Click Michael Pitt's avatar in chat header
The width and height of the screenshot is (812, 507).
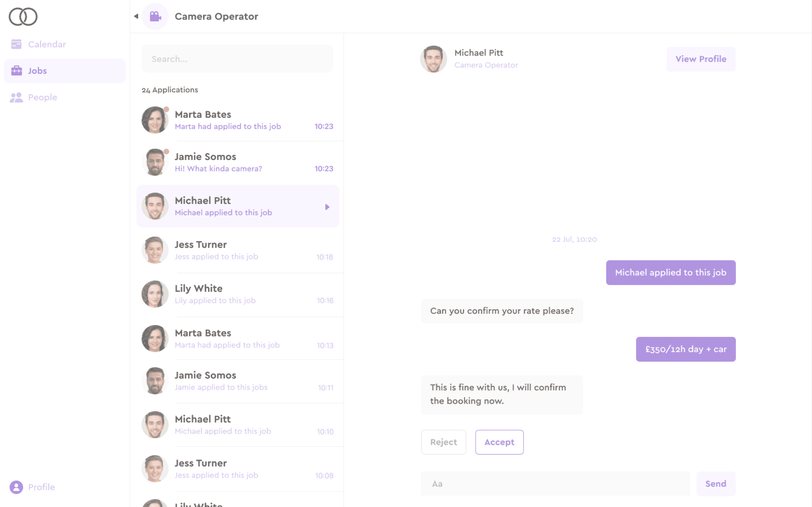click(433, 59)
